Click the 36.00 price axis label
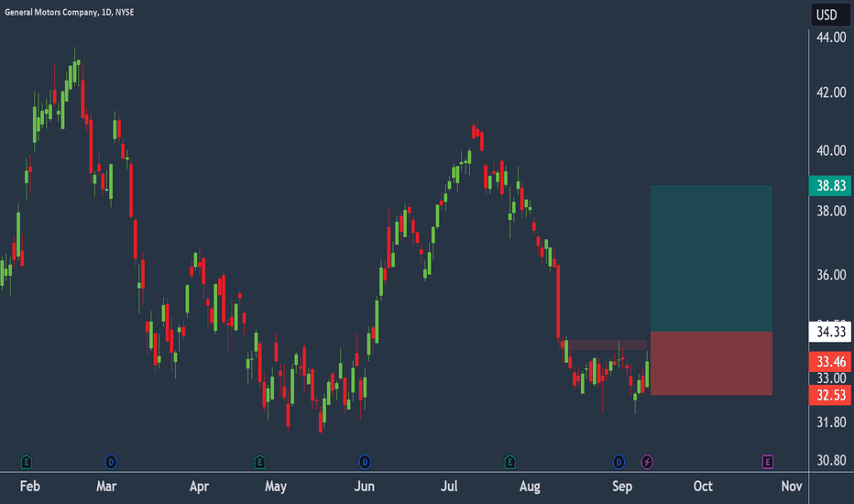 831,275
